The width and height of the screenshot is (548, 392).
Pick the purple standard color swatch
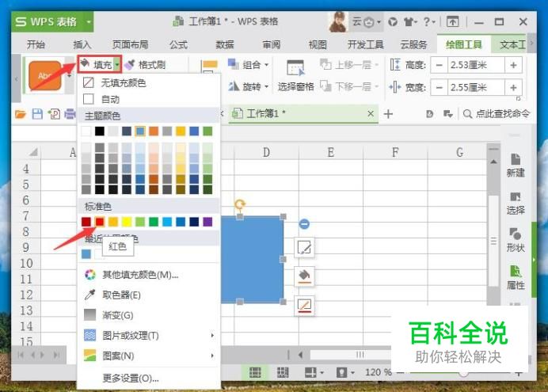point(207,222)
